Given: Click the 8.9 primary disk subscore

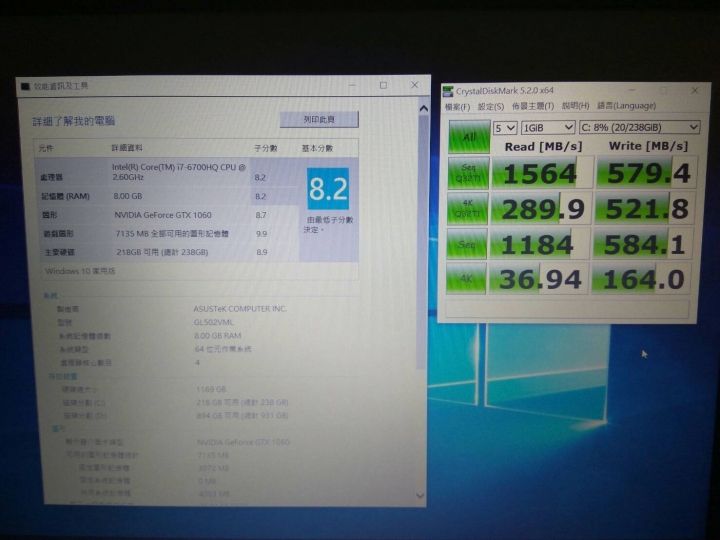Looking at the screenshot, I should [262, 252].
